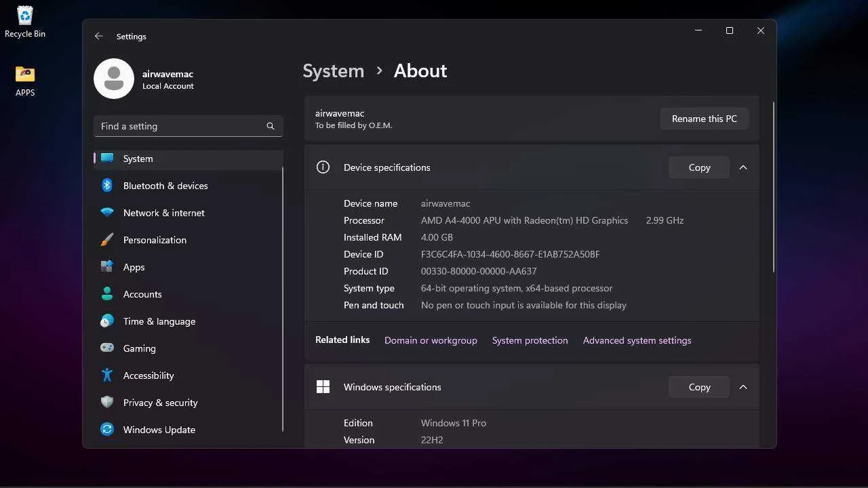Maximize the Settings window

pyautogui.click(x=730, y=30)
